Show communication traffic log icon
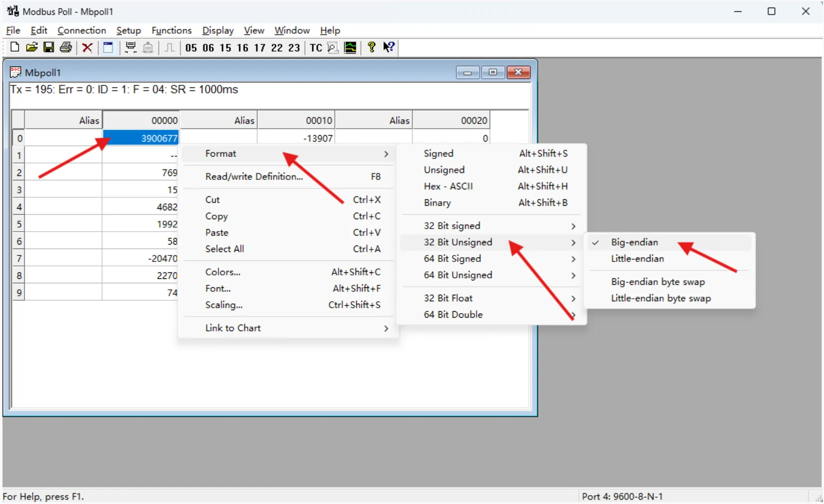Image resolution: width=824 pixels, height=504 pixels. coord(332,48)
